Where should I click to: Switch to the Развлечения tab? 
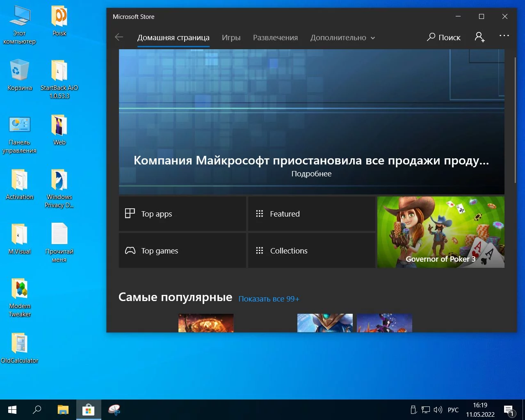pos(275,38)
